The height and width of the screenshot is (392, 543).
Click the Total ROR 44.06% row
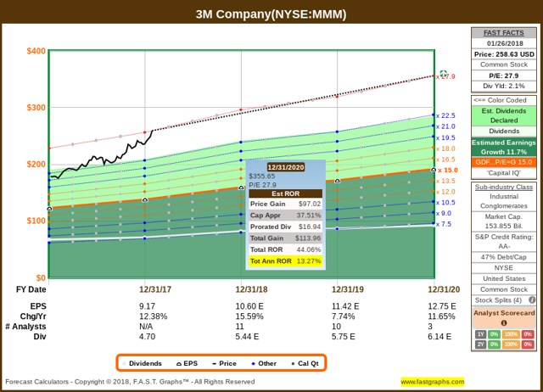(285, 249)
